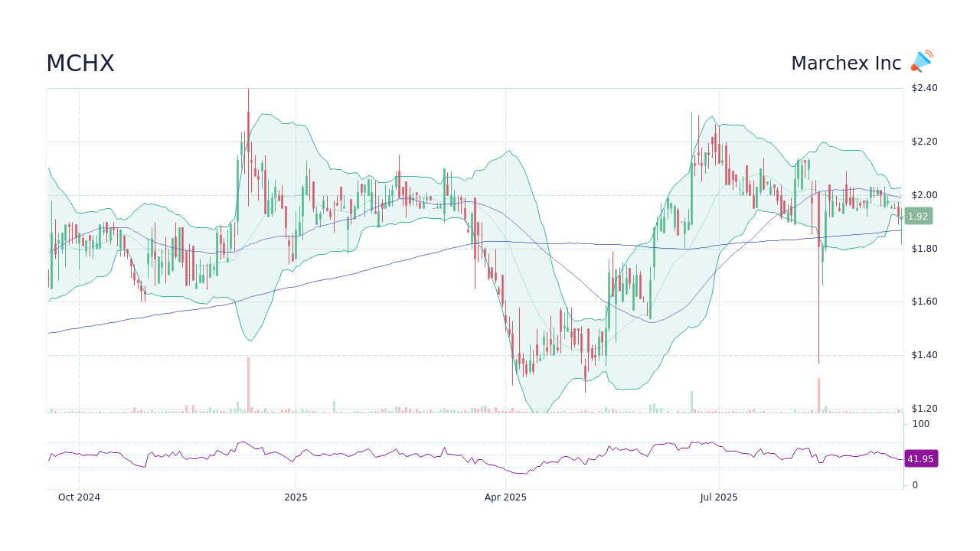Select the current price label 1.92
Viewport: 980px width, 551px height.
tap(918, 217)
